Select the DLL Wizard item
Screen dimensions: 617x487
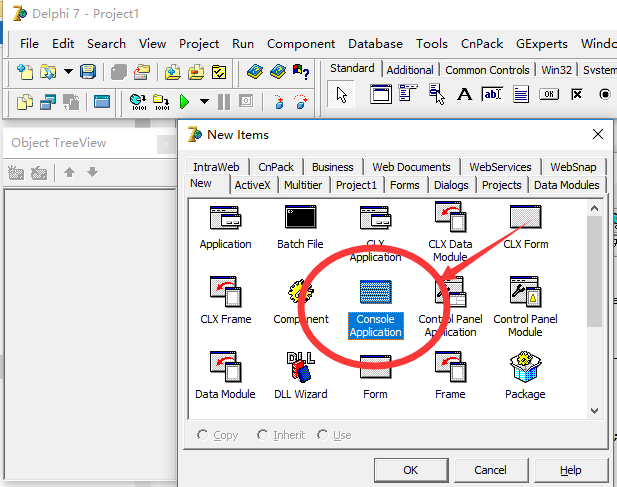[x=301, y=376]
